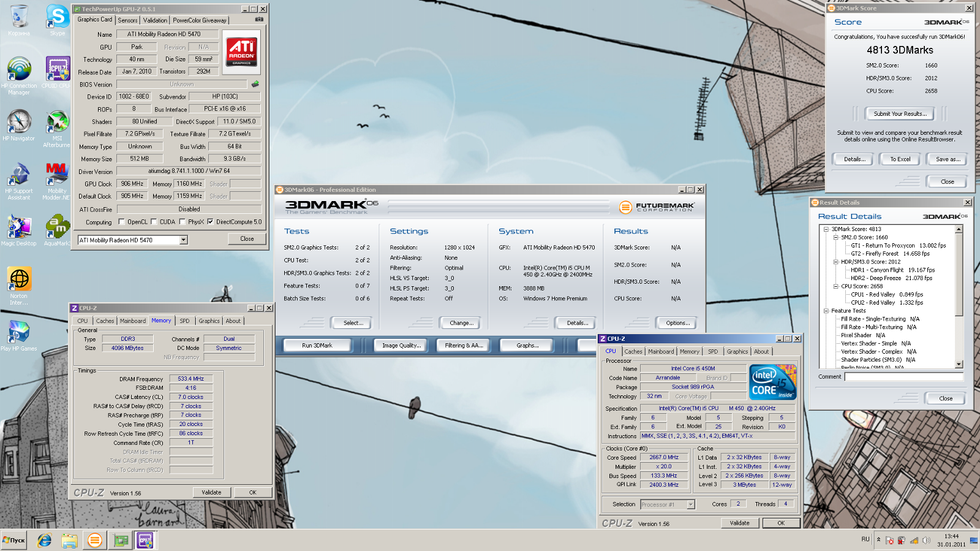
Task: Collapse the SM2.0 Score: 1660 node
Action: (x=836, y=237)
